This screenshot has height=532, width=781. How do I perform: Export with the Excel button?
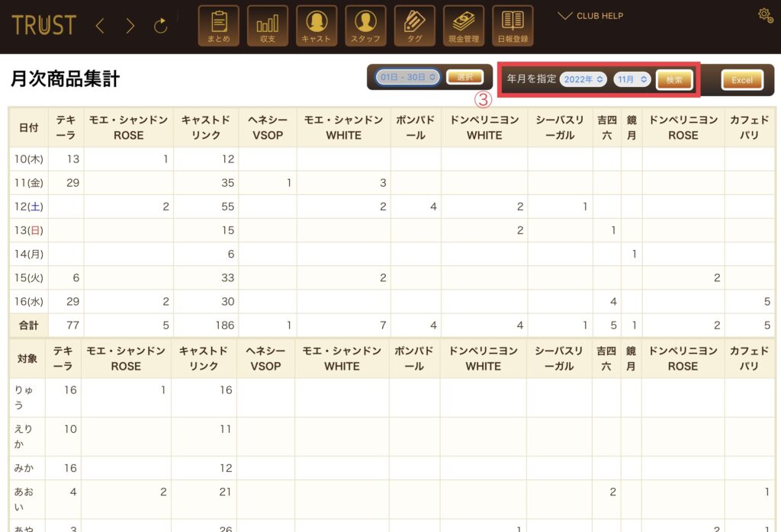[742, 79]
